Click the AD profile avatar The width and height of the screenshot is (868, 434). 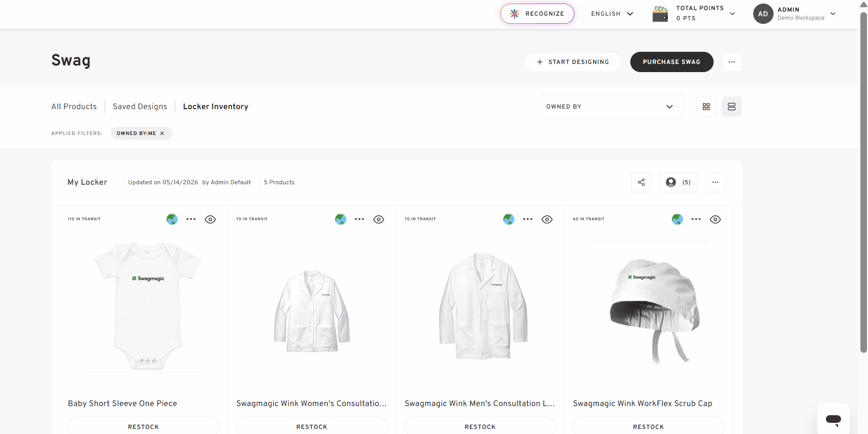click(763, 14)
